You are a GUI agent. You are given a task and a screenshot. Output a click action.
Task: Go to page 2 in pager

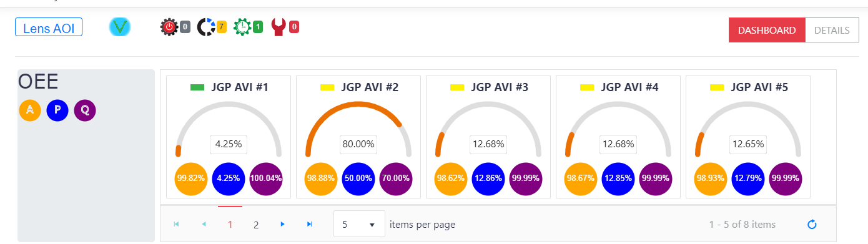pos(256,225)
